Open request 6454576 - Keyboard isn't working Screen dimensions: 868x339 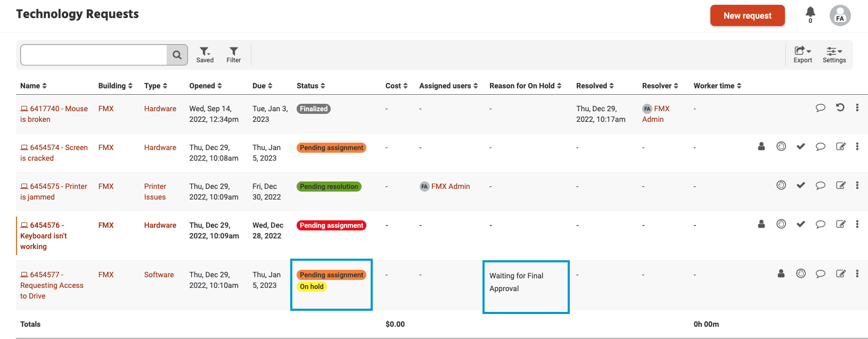pyautogui.click(x=44, y=236)
